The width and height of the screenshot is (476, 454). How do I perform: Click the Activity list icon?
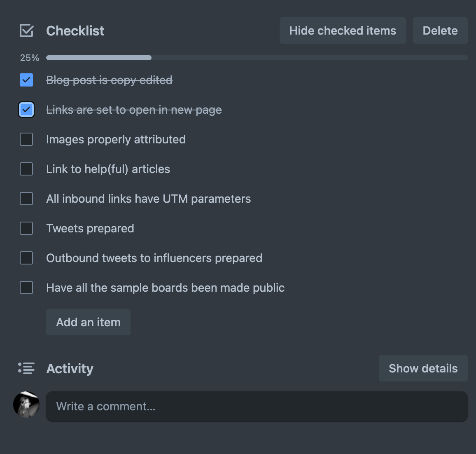(26, 368)
